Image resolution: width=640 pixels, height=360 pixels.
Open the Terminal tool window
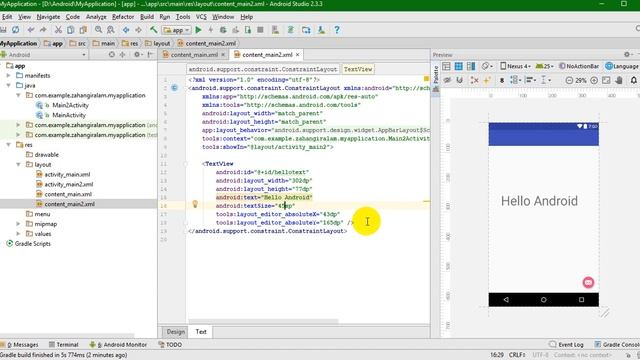tap(63, 345)
